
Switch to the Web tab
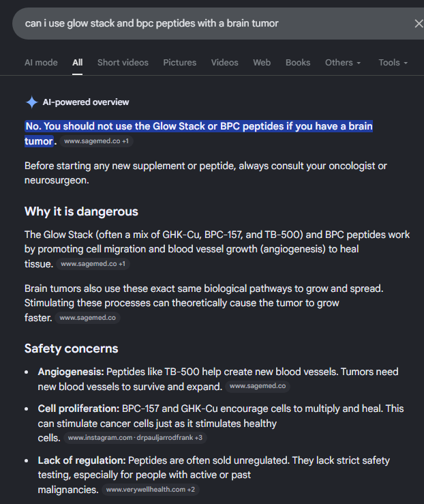click(262, 62)
